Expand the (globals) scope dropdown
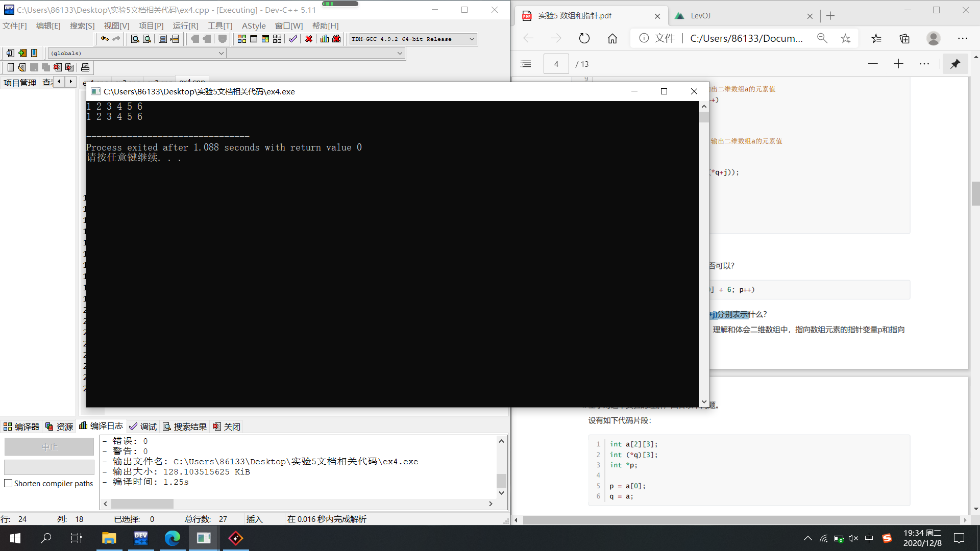Viewport: 980px width, 551px height. (221, 53)
